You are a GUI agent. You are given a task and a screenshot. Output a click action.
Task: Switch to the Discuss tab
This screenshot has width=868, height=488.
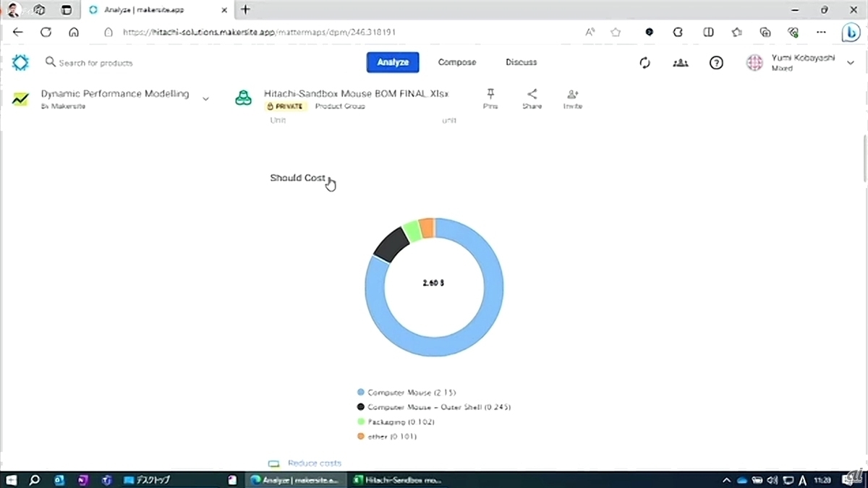[x=521, y=63]
